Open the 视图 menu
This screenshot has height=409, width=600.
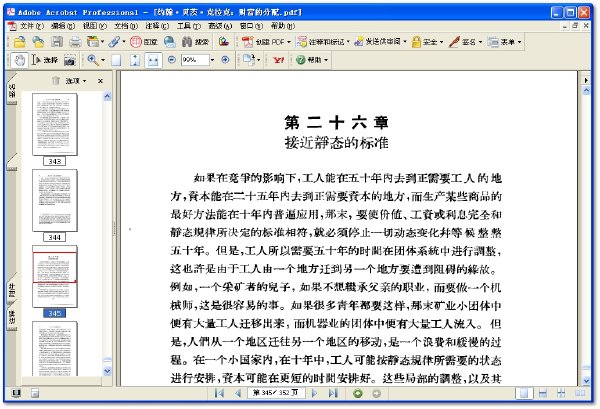click(x=95, y=26)
